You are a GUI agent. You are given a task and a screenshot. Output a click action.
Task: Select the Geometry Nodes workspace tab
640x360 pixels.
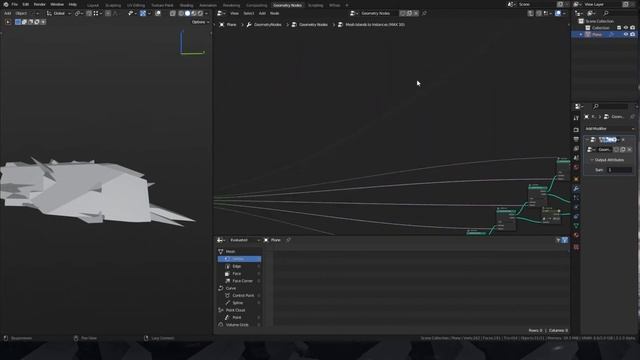[287, 5]
